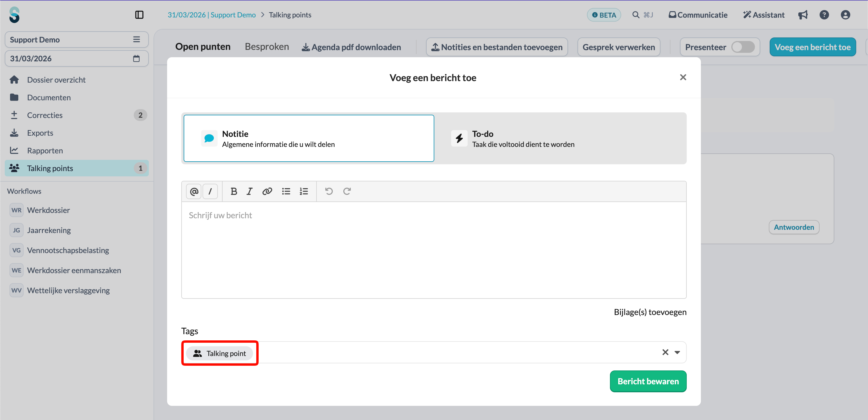The width and height of the screenshot is (868, 420).
Task: Focus the Schrijf uw bericht text area
Action: (434, 250)
